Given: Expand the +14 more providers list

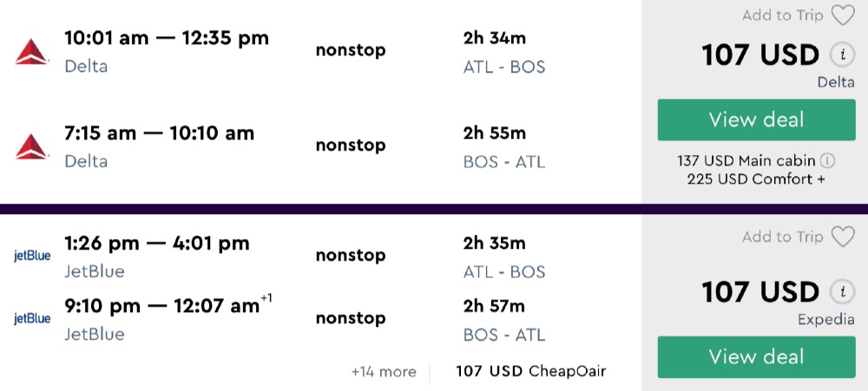Looking at the screenshot, I should [x=384, y=372].
